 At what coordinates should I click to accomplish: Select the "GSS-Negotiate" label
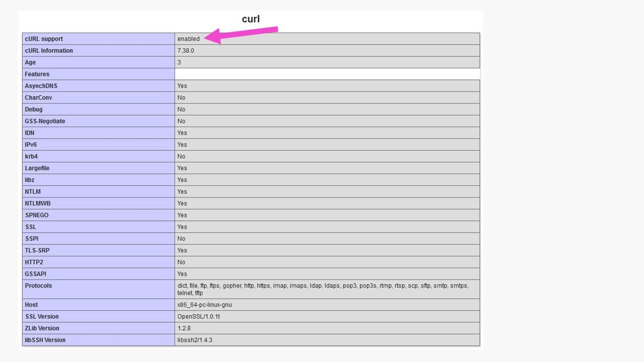[x=45, y=121]
